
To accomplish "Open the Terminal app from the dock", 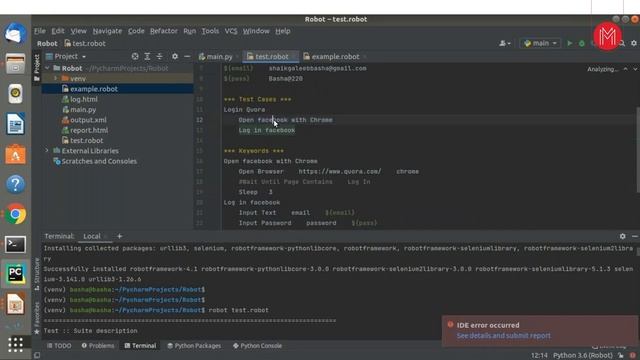I will tap(15, 244).
